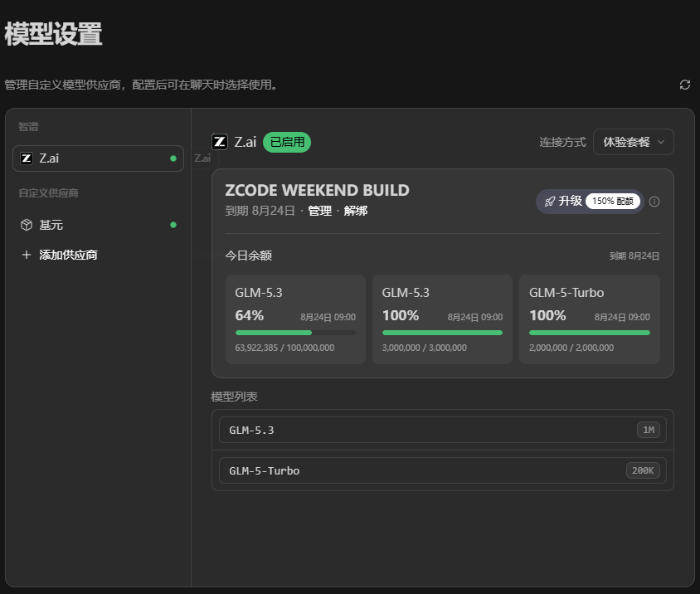
Task: Click the 管理 link
Action: click(320, 211)
